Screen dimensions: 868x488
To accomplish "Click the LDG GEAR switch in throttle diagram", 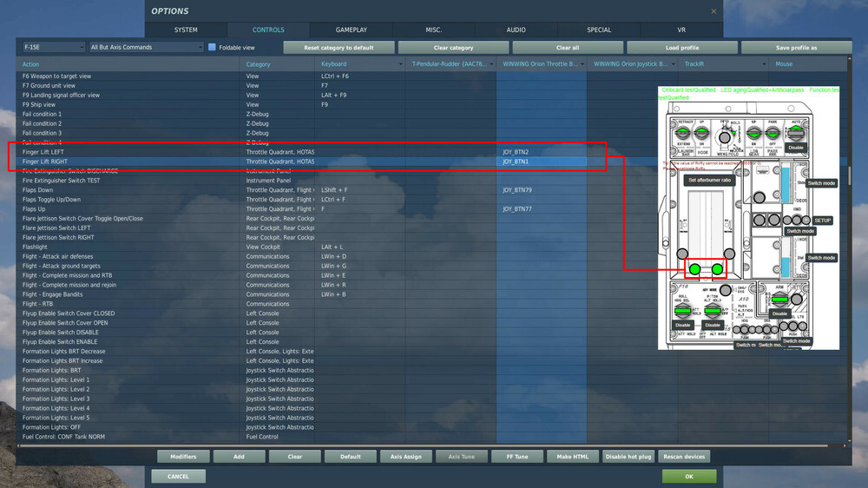I will 753,133.
